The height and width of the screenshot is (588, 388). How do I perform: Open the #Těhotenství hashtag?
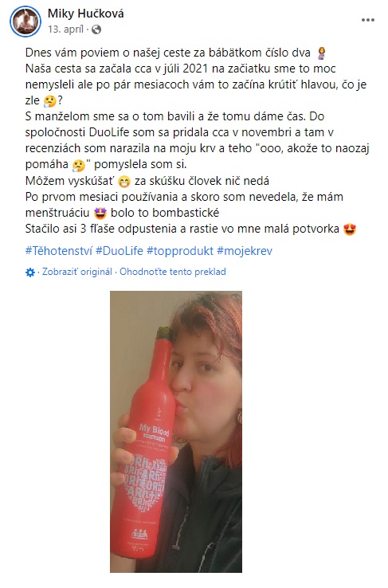point(58,251)
